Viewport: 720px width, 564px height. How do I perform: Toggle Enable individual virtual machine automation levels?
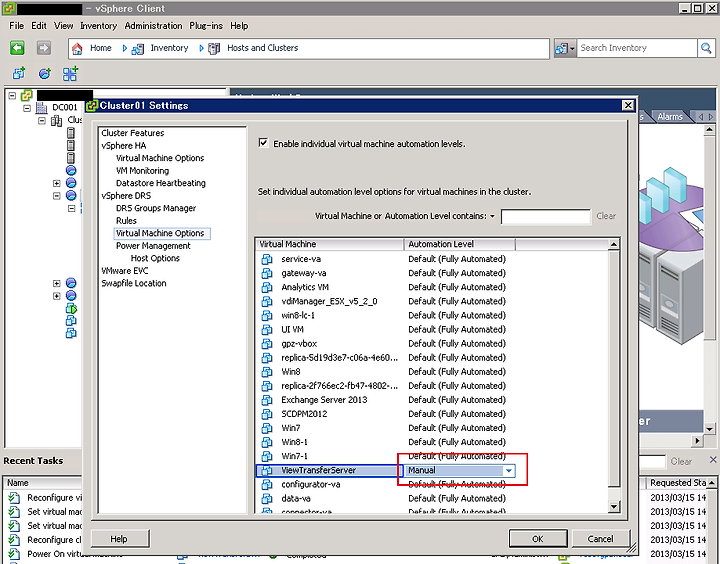pos(263,143)
